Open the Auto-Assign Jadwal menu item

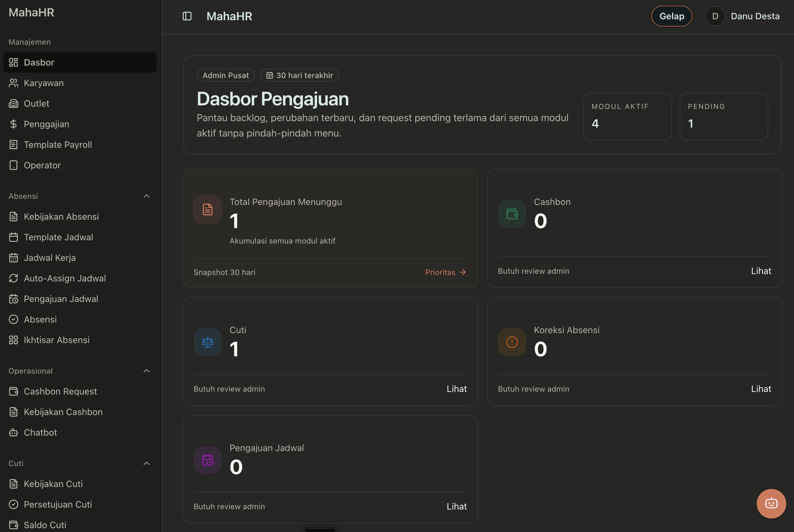[80, 278]
